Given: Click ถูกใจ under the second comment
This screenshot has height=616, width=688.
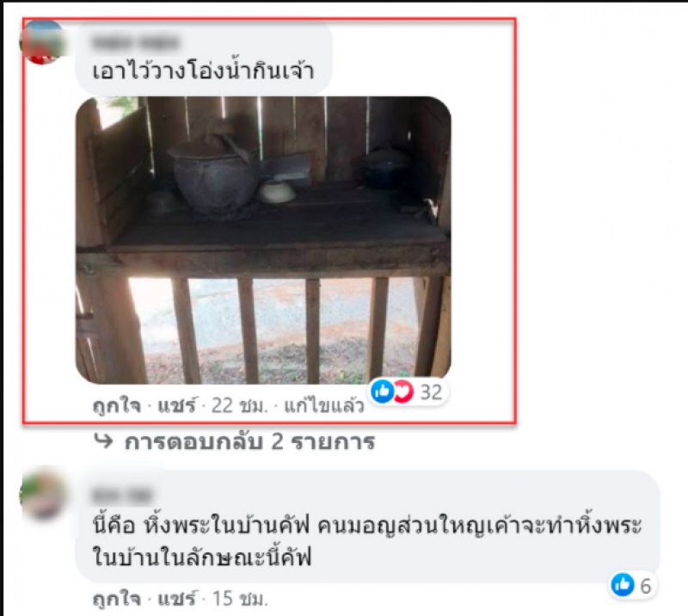Looking at the screenshot, I should tap(117, 599).
